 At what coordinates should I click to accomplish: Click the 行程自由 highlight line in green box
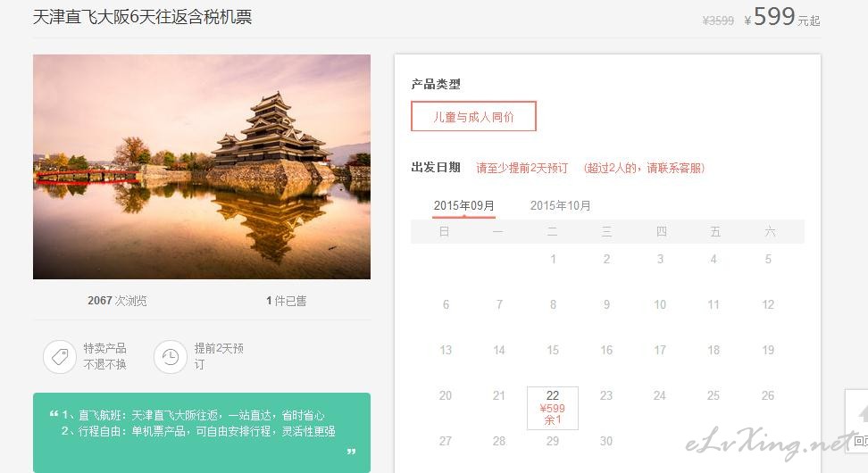coord(198,431)
